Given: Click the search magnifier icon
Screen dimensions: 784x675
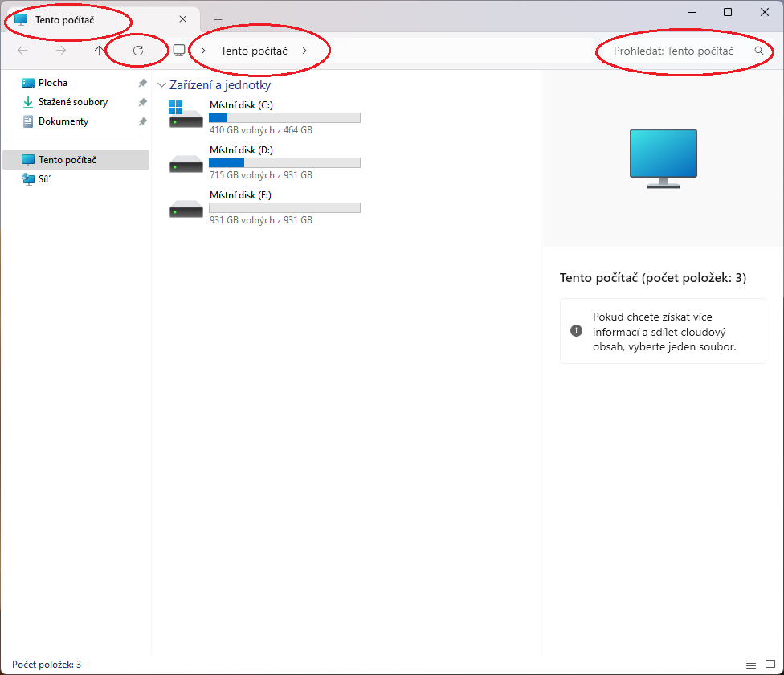Looking at the screenshot, I should [759, 51].
